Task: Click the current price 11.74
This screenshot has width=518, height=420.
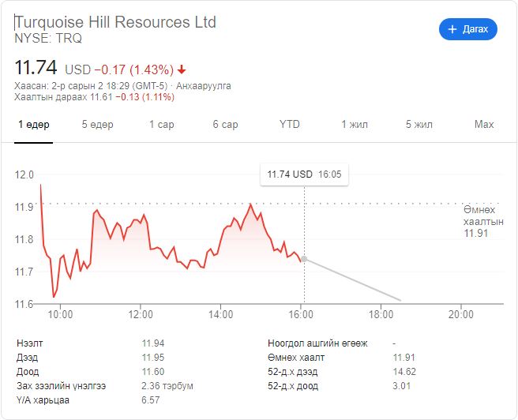Action: (x=36, y=68)
